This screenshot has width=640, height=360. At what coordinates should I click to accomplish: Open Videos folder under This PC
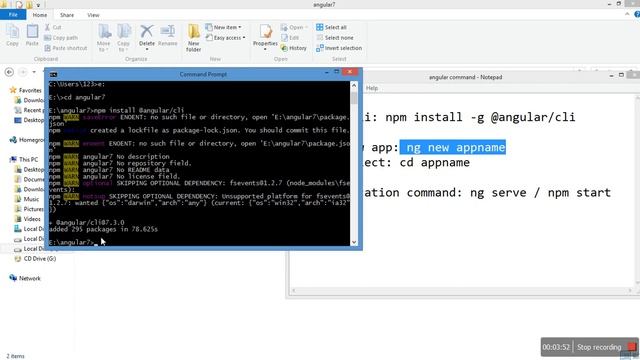(28, 219)
